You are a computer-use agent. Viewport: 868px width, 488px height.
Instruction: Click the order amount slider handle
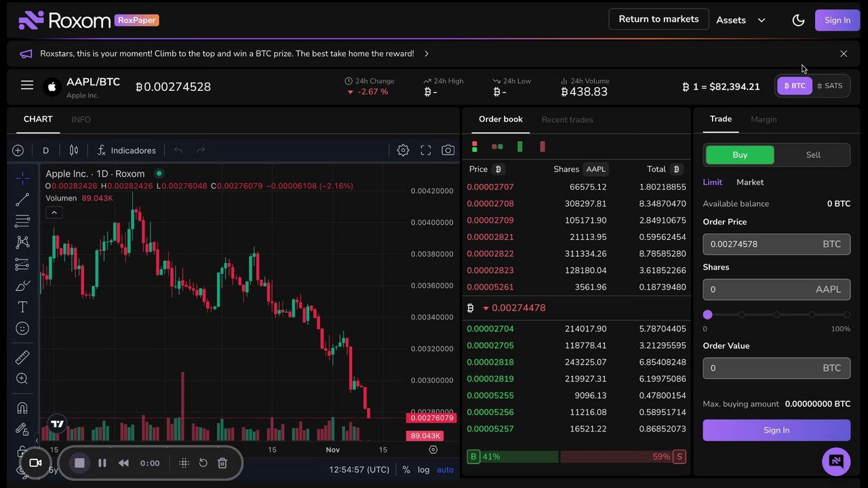707,314
